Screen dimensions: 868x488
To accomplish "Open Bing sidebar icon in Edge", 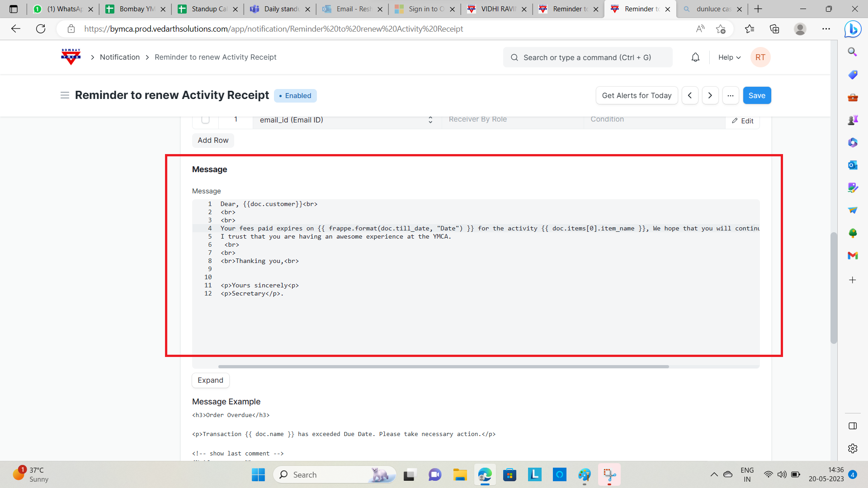I will coord(853,29).
